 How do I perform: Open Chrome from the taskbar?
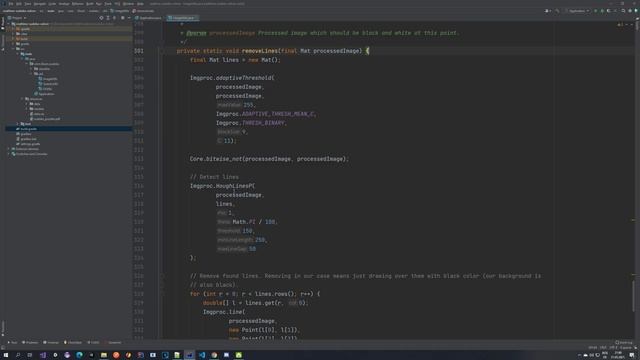click(x=214, y=355)
